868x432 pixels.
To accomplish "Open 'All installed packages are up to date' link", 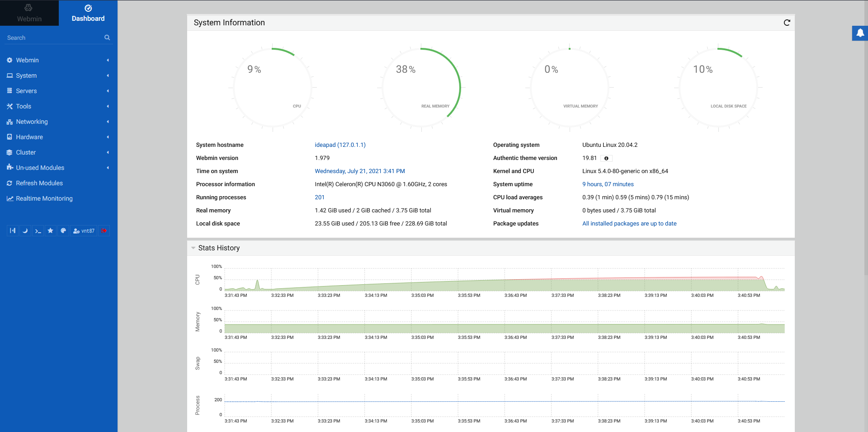I will (629, 224).
